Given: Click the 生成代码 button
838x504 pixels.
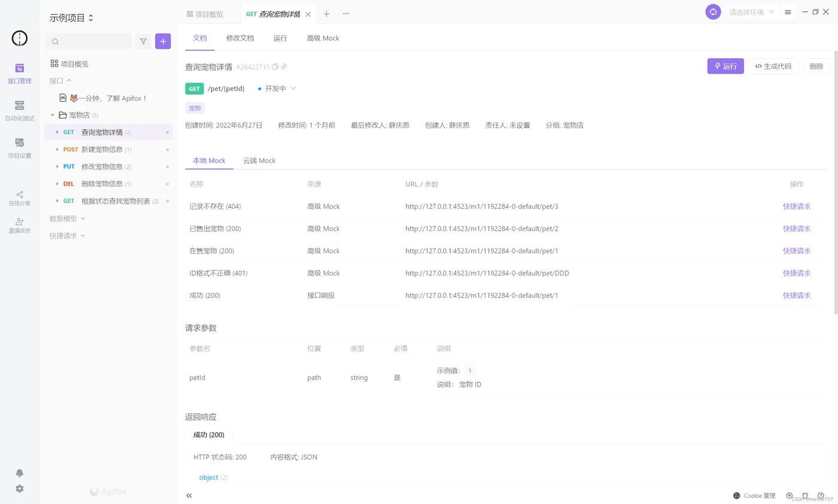Looking at the screenshot, I should 773,66.
